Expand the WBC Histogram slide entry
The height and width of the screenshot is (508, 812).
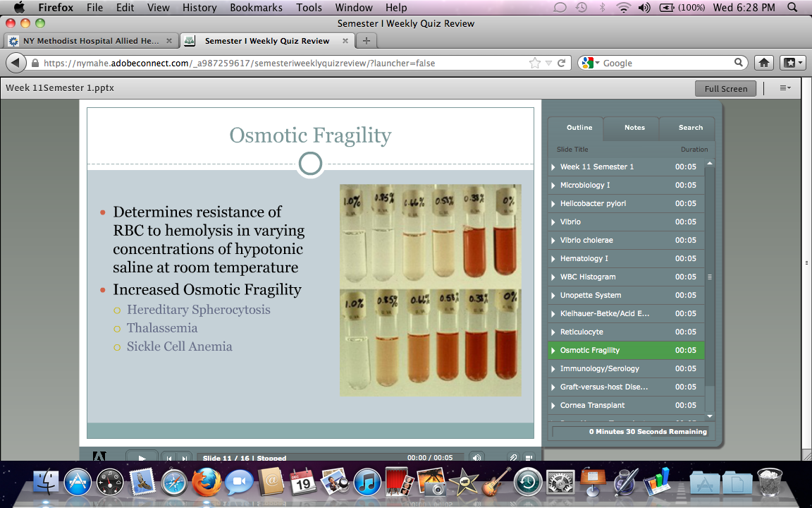(553, 277)
